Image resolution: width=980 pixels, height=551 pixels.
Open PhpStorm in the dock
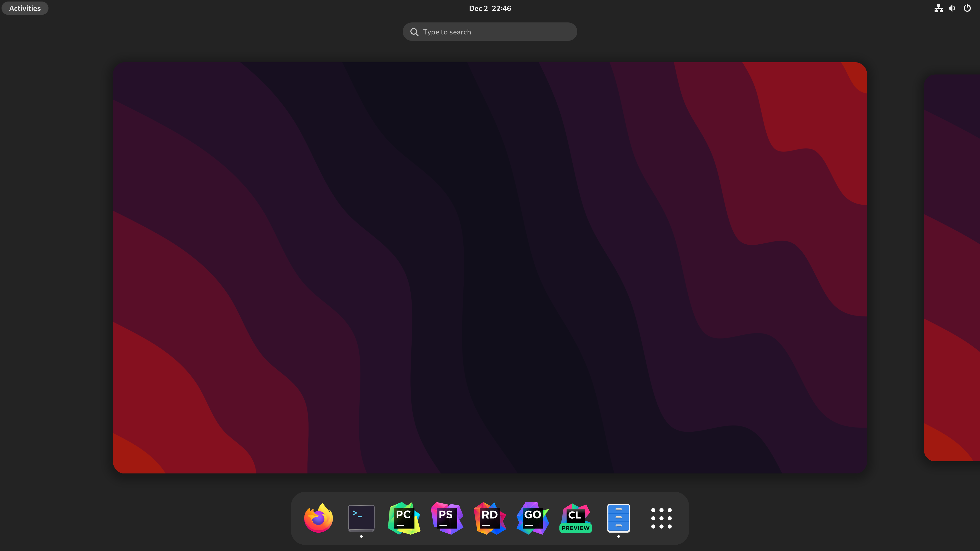point(447,518)
